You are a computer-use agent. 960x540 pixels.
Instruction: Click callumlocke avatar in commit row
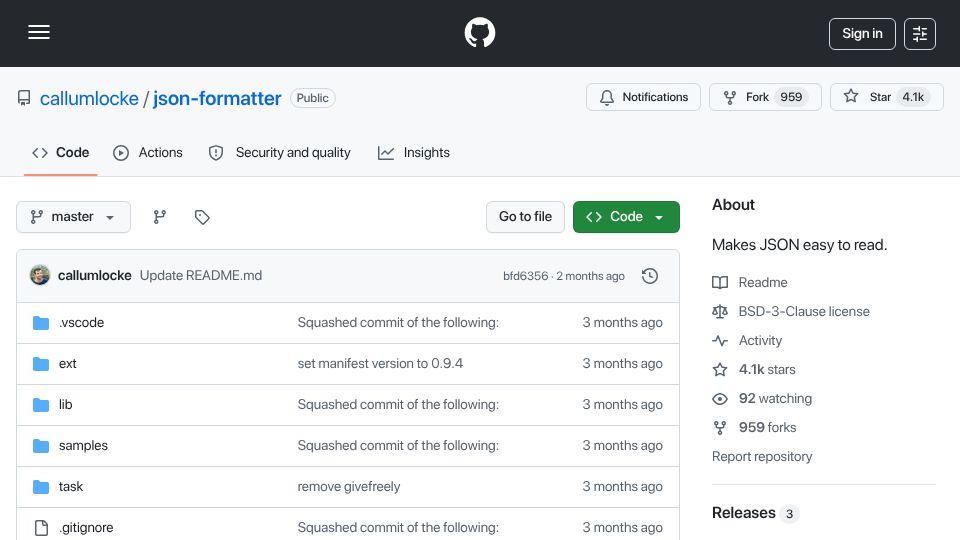40,276
